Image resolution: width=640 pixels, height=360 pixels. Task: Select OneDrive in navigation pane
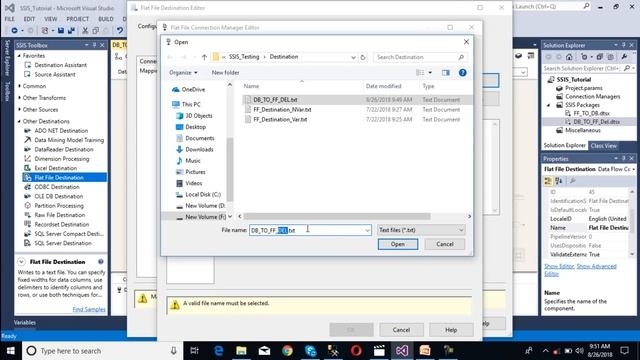point(189,89)
